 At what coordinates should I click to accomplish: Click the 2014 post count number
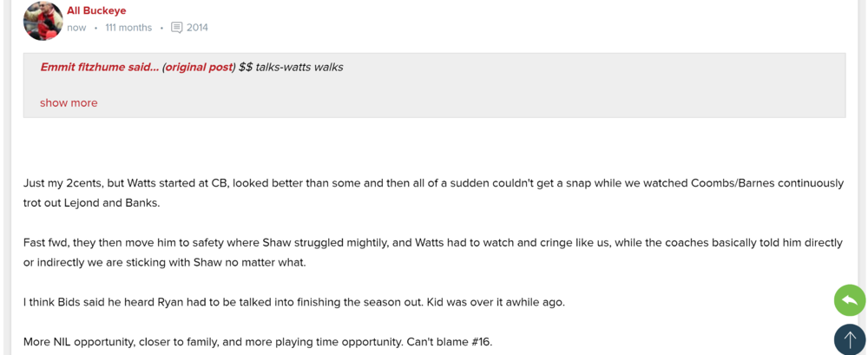[197, 28]
